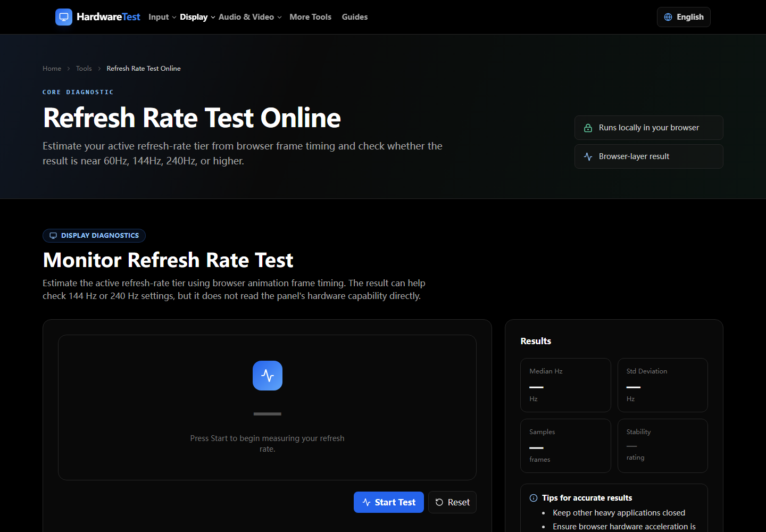Go to Home breadcrumb
The image size is (766, 532).
[52, 69]
